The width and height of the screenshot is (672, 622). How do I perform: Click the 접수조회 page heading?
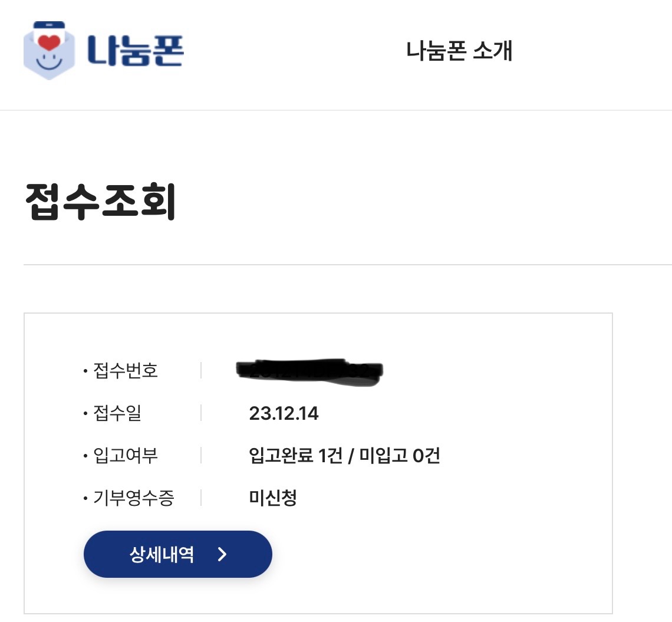pyautogui.click(x=101, y=201)
